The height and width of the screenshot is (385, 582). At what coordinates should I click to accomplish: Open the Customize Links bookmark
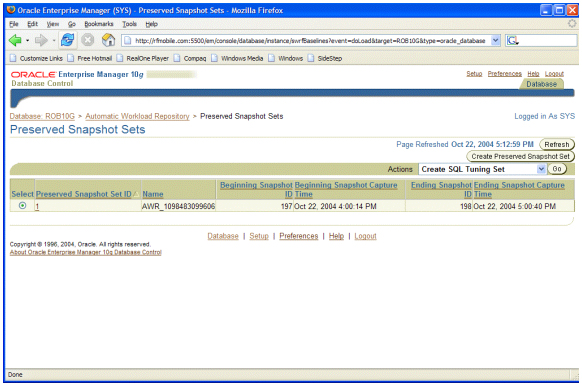click(36, 58)
